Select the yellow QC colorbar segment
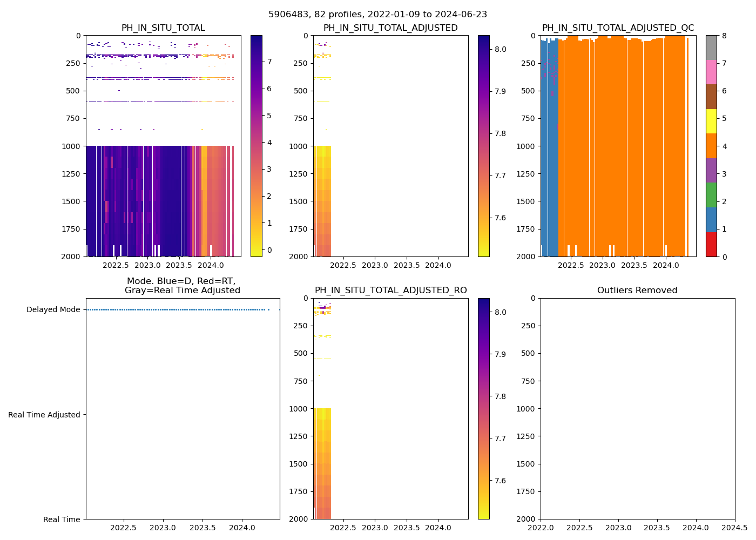This screenshot has width=756, height=540. (711, 122)
